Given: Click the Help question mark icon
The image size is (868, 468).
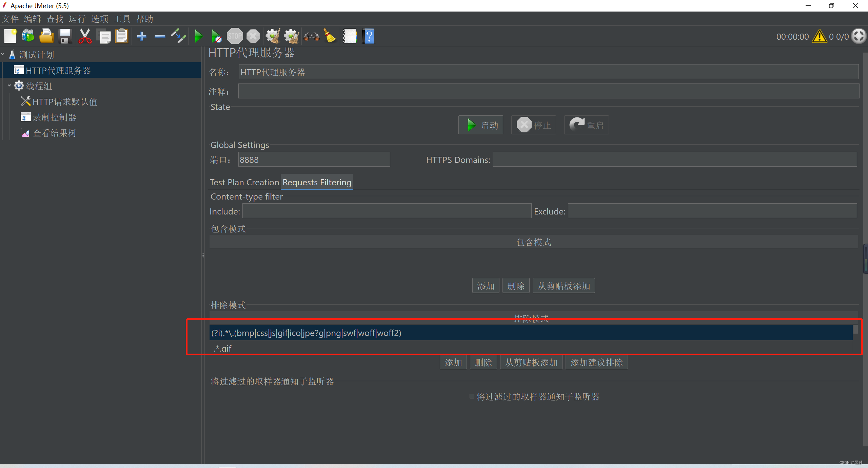Looking at the screenshot, I should point(369,36).
